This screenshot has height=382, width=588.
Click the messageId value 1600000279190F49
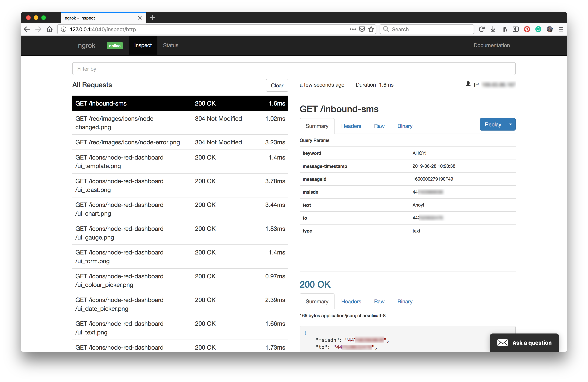pyautogui.click(x=433, y=179)
